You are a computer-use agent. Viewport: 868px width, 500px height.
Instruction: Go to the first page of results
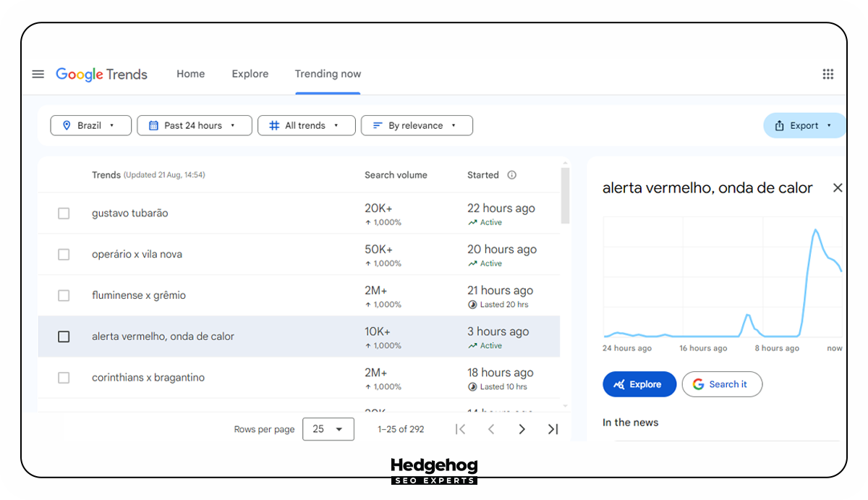(x=461, y=429)
